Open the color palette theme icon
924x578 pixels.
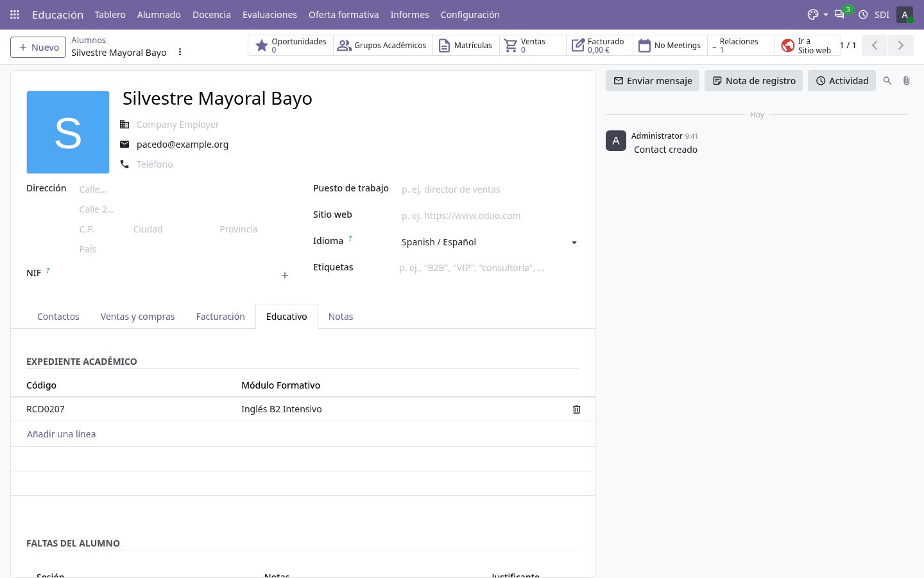(x=817, y=14)
